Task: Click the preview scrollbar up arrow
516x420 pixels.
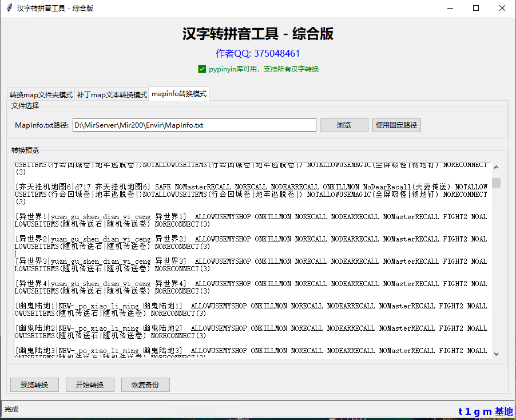Action: pos(496,167)
